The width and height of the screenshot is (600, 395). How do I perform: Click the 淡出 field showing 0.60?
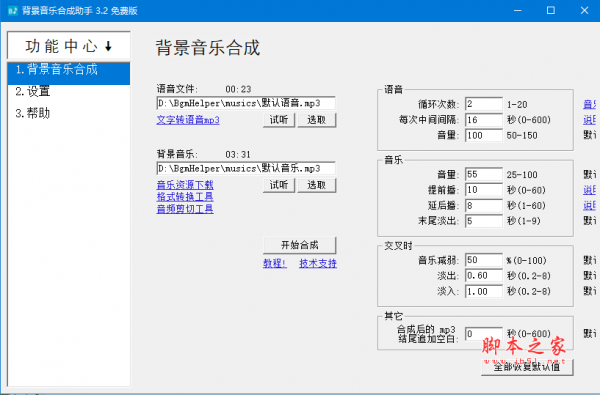click(484, 276)
